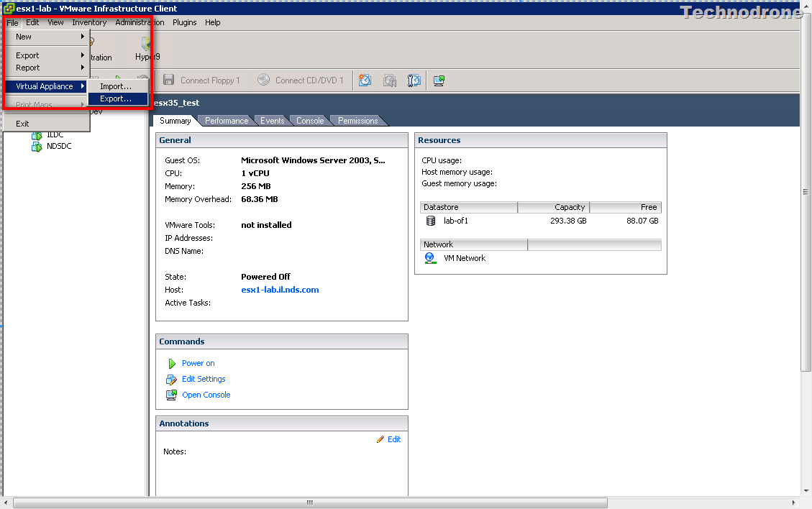Click the Connect Floppy 1 disk icon
Viewport: 812px width, 509px height.
tap(168, 80)
